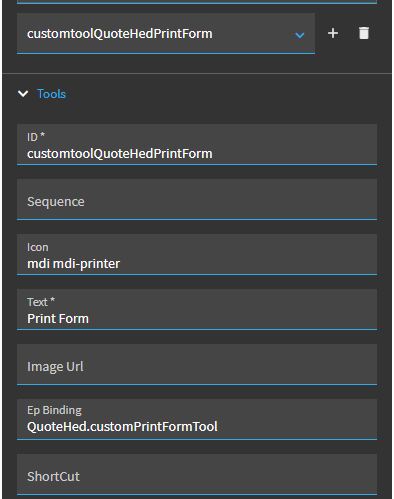Screen dimensions: 394x499
Task: Click the Sequence placeholder label
Action: click(x=56, y=202)
